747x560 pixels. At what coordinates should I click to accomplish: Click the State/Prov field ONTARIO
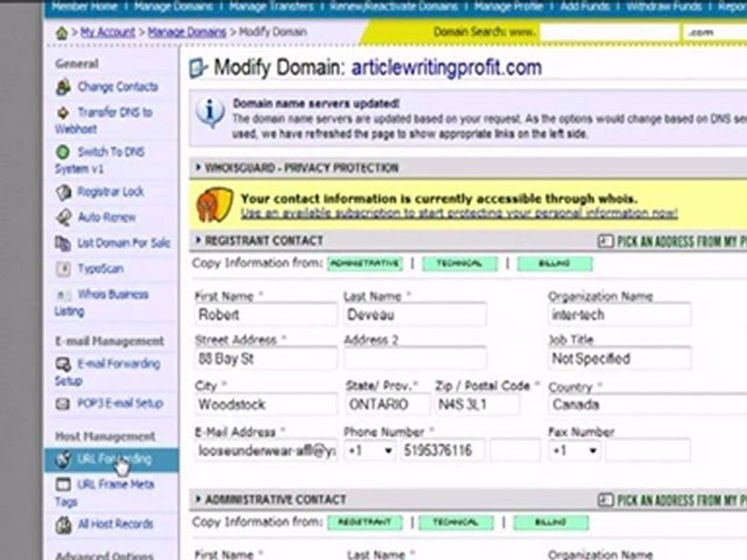point(387,404)
